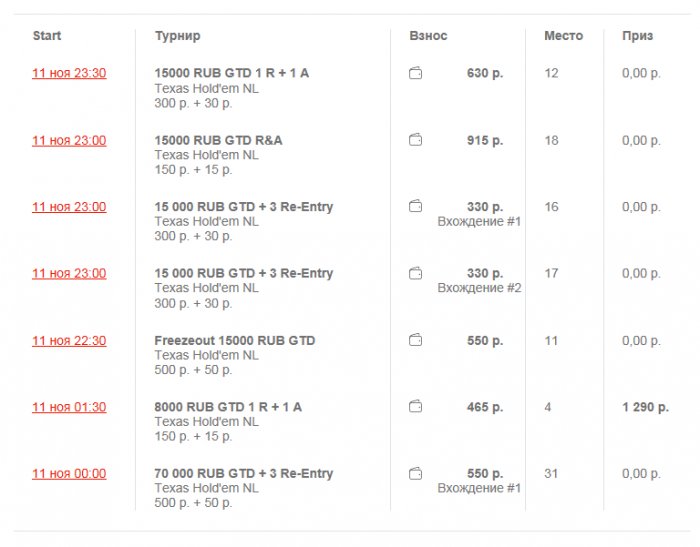The height and width of the screenshot is (547, 700).
Task: Click wallet icon in 70 000 RUB GTD row
Action: (416, 473)
